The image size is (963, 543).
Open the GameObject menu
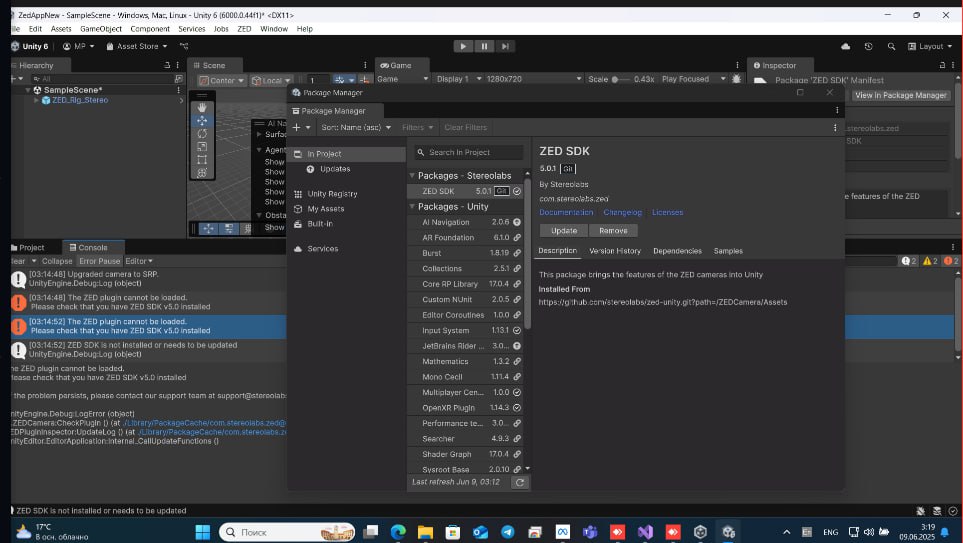coord(101,29)
